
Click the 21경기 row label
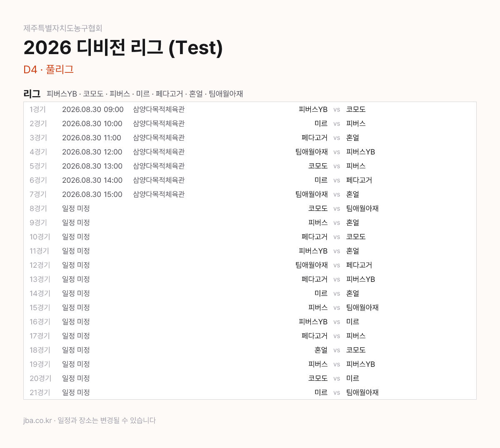click(x=40, y=393)
